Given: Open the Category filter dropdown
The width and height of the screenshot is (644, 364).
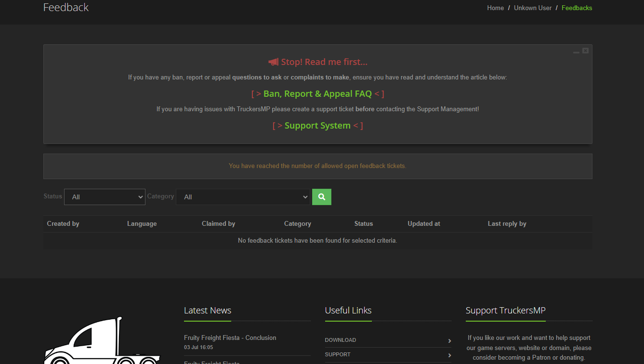Looking at the screenshot, I should click(243, 197).
